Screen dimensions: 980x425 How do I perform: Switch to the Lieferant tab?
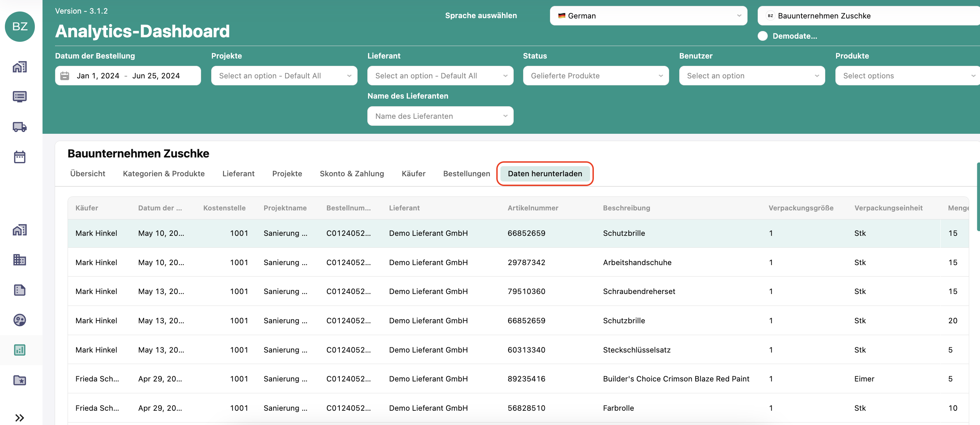238,174
